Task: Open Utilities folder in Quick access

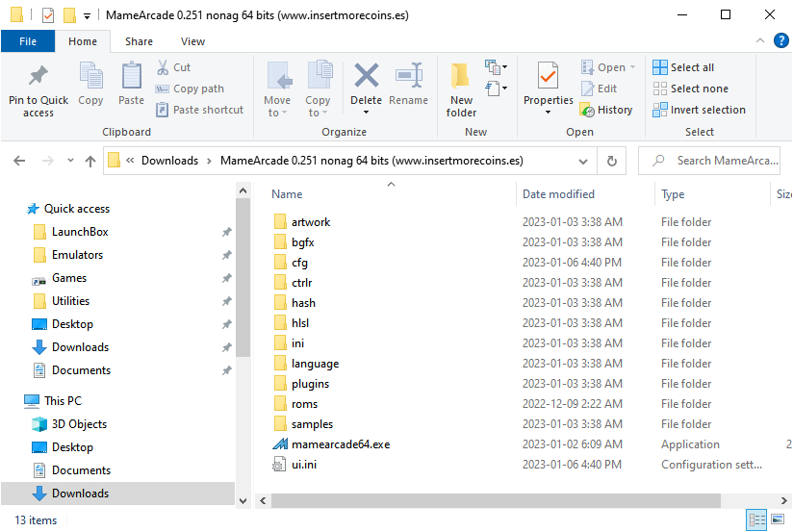Action: (x=62, y=301)
